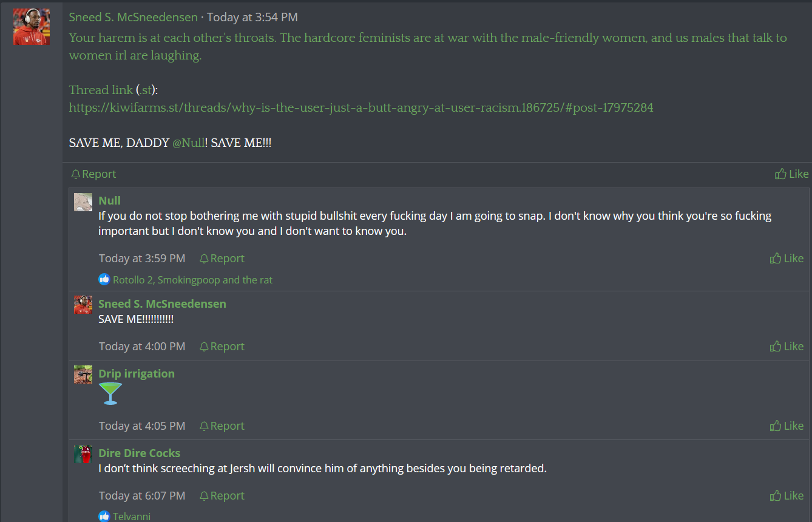Like the main profile post
Image resolution: width=812 pixels, height=522 pixels.
click(x=791, y=174)
